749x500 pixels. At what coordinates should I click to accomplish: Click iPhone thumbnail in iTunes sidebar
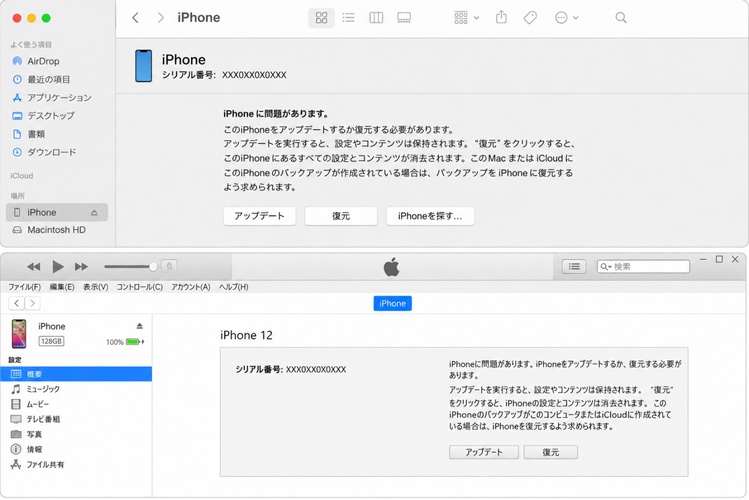(x=19, y=334)
